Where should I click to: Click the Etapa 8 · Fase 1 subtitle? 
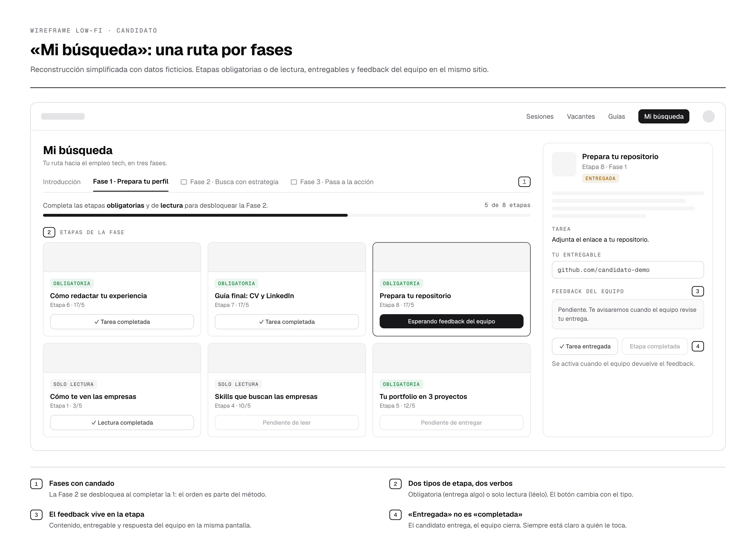[604, 167]
